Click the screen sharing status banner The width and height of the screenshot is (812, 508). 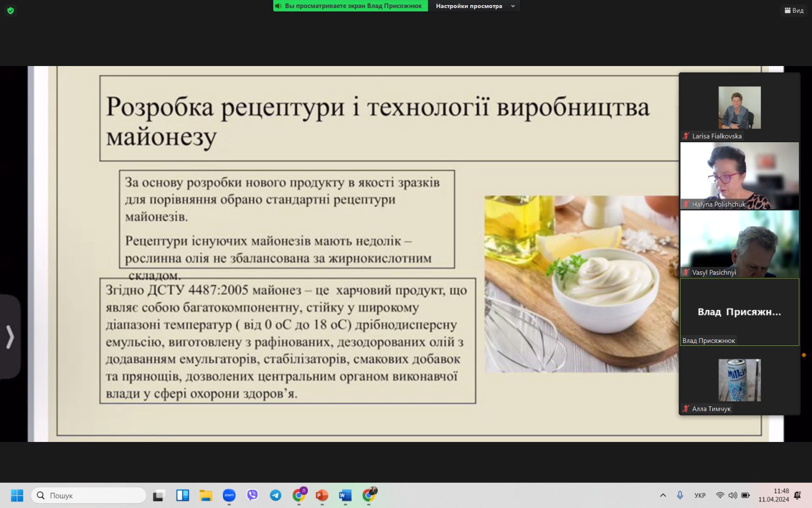click(350, 6)
